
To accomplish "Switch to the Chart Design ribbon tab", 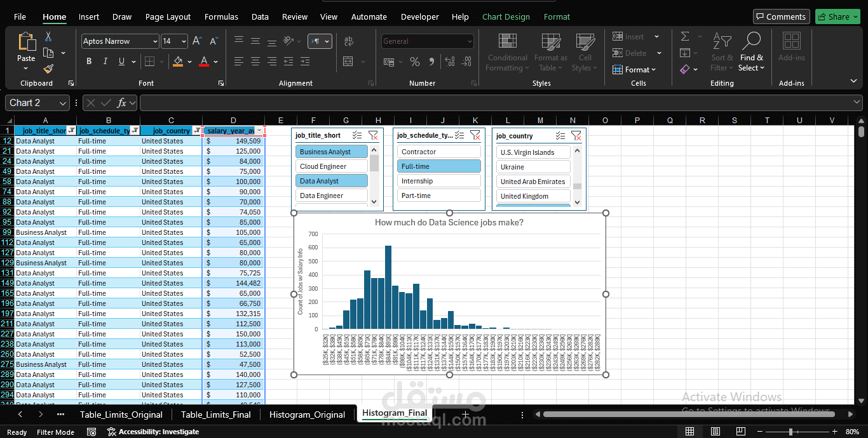I will [506, 17].
